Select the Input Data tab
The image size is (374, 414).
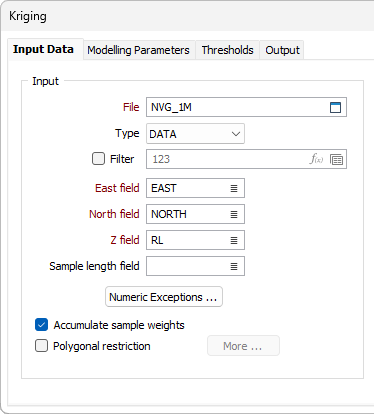coord(43,49)
